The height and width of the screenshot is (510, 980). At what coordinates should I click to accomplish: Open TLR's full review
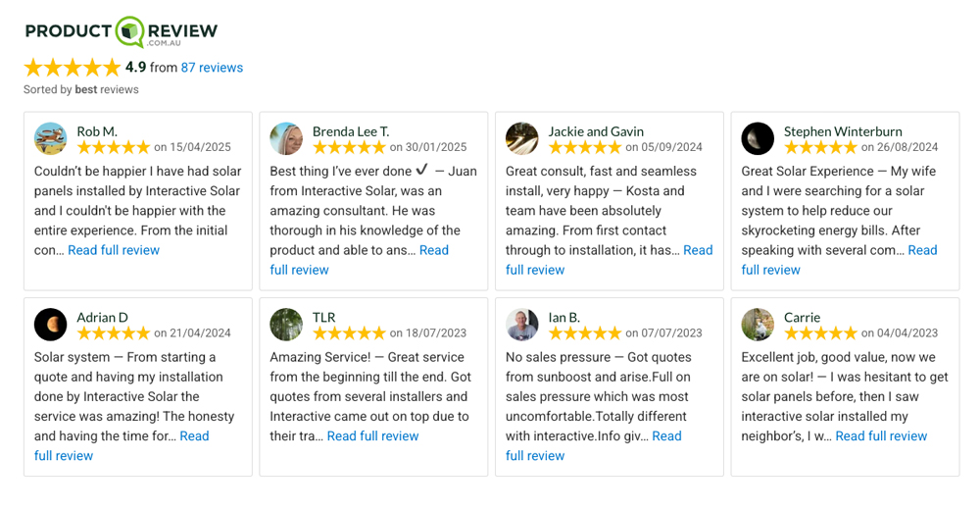372,436
